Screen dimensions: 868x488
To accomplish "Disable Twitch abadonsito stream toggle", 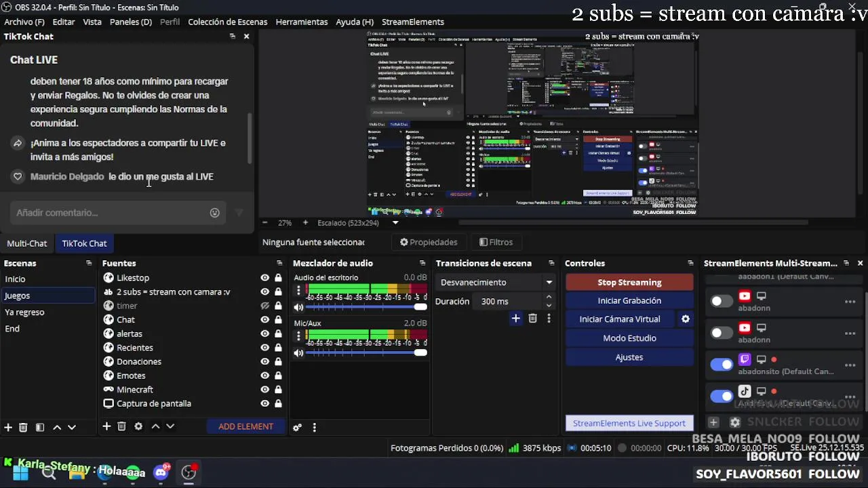I will click(x=722, y=365).
